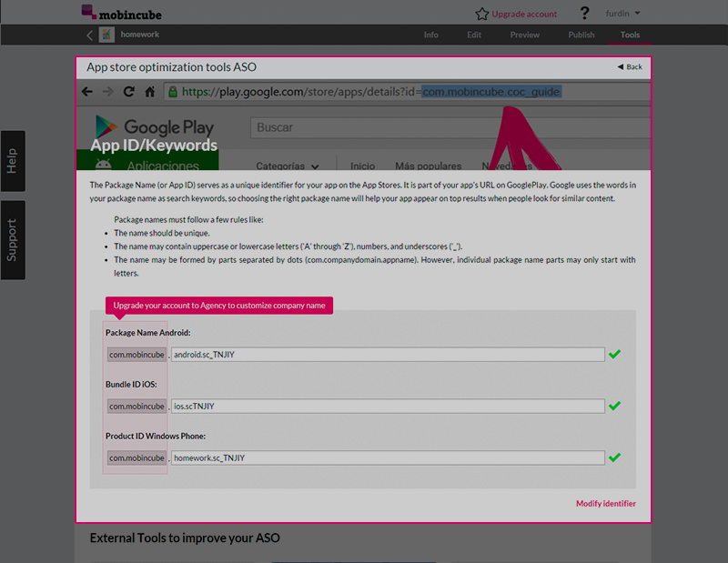This screenshot has width=728, height=563.
Task: Click Upgrade your account to Agency banner
Action: click(x=219, y=306)
